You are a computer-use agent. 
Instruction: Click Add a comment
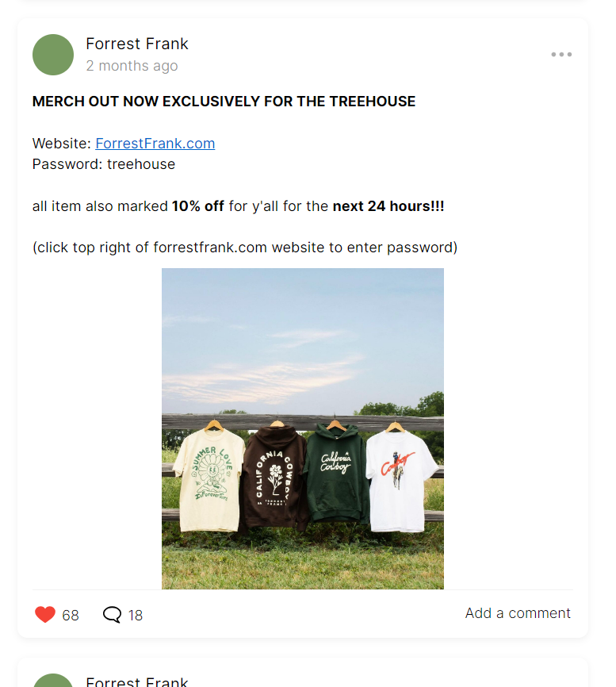click(x=518, y=613)
